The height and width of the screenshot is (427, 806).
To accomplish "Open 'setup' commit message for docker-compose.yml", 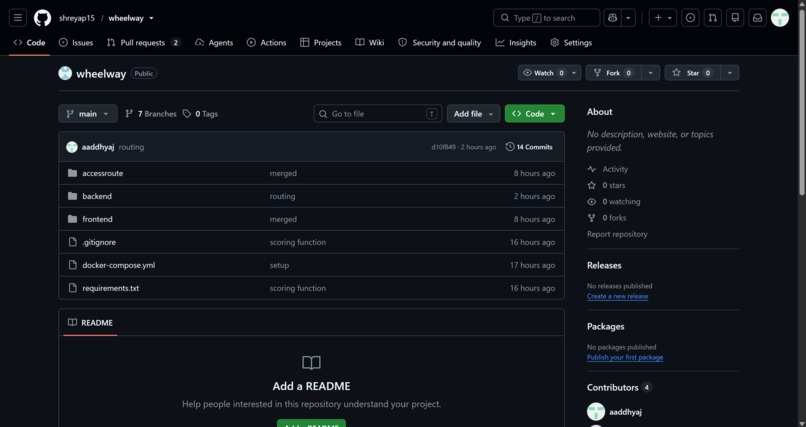I will pyautogui.click(x=279, y=265).
